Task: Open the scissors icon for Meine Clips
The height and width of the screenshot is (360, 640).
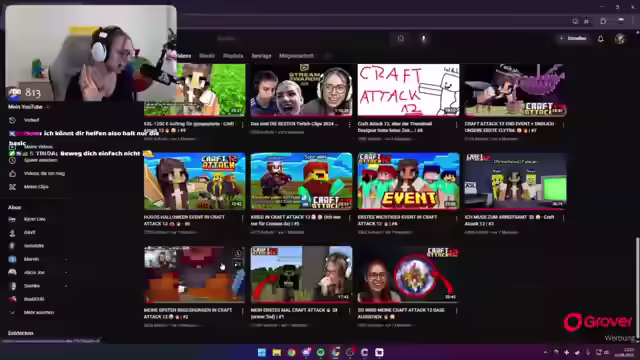Action: 12,187
